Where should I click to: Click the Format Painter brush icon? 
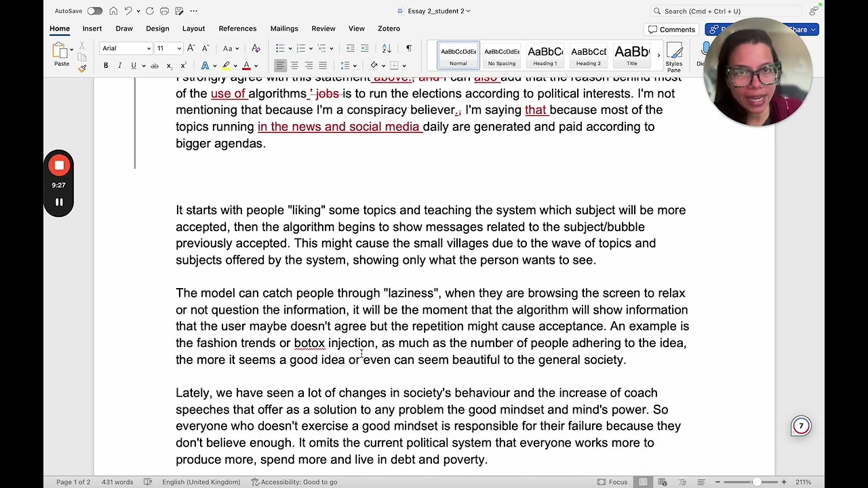82,68
